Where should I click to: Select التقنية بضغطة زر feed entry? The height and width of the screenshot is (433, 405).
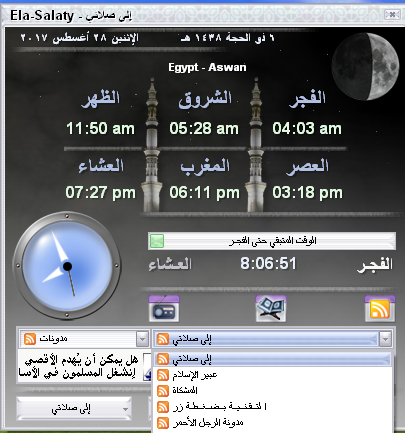coord(272,406)
